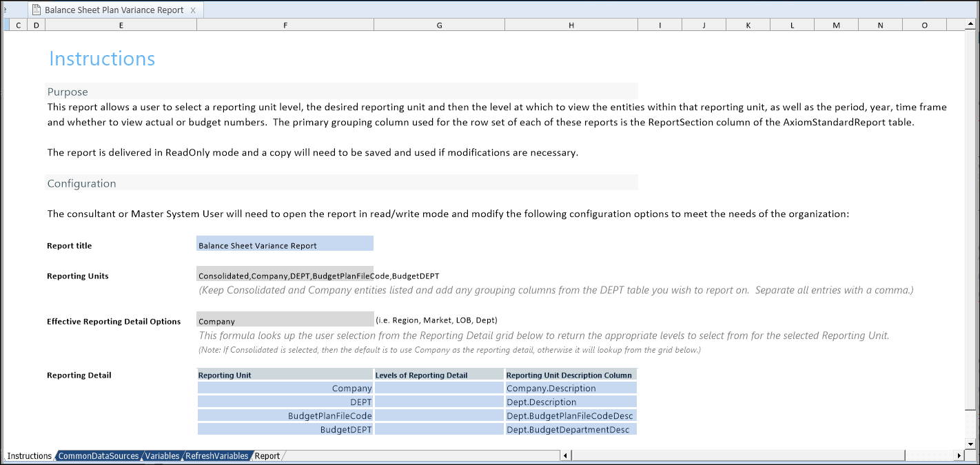The width and height of the screenshot is (980, 465).
Task: Select the Instructions sheet tab
Action: 30,456
